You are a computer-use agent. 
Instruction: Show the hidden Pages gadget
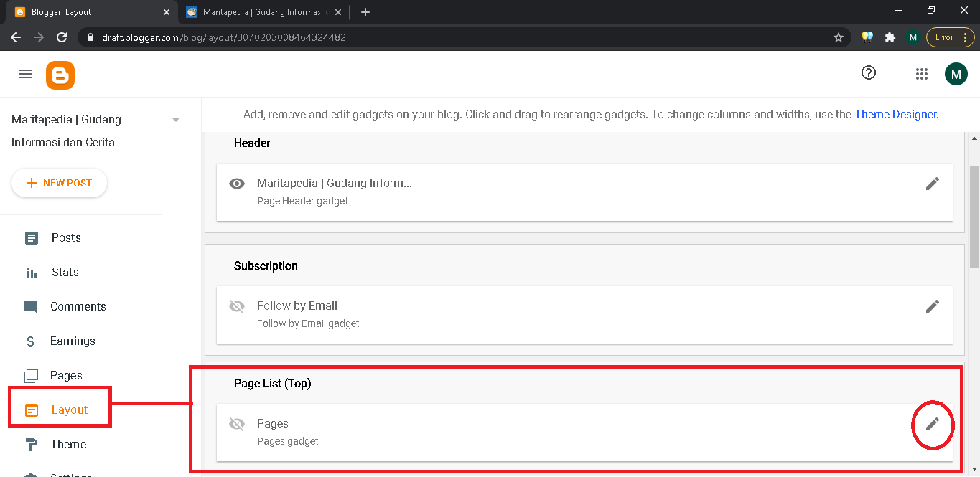pyautogui.click(x=237, y=424)
